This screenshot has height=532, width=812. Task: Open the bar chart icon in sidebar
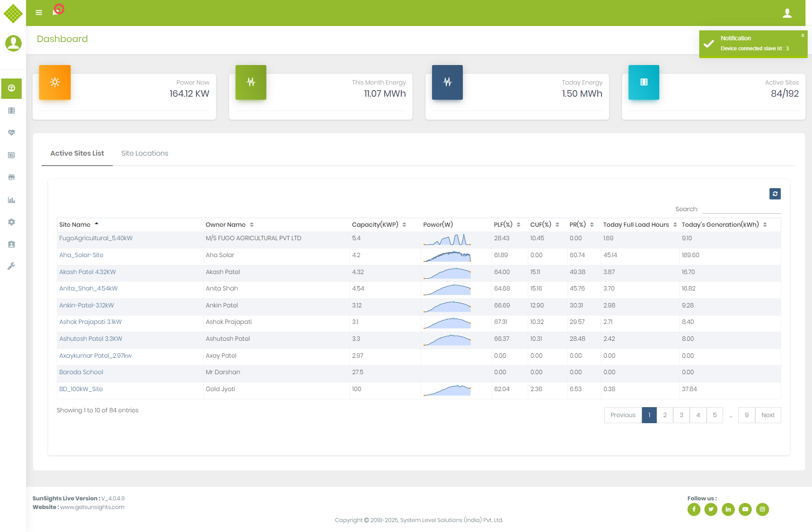click(12, 200)
